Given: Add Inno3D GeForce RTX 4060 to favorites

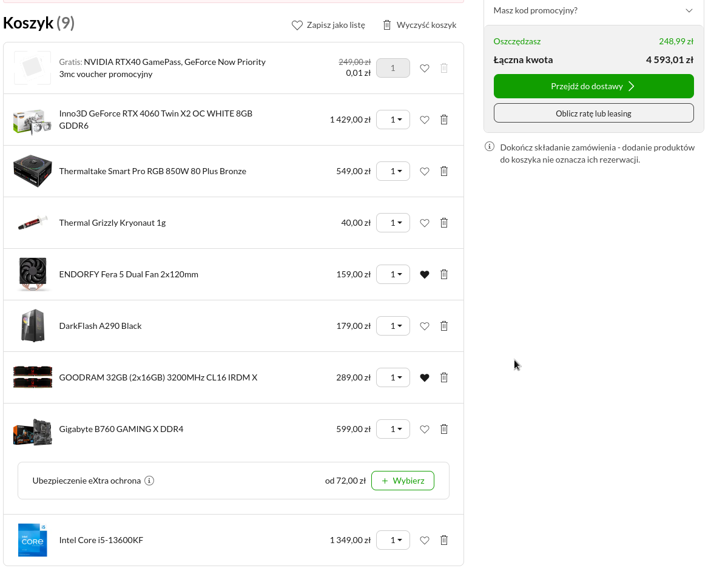Looking at the screenshot, I should point(425,120).
